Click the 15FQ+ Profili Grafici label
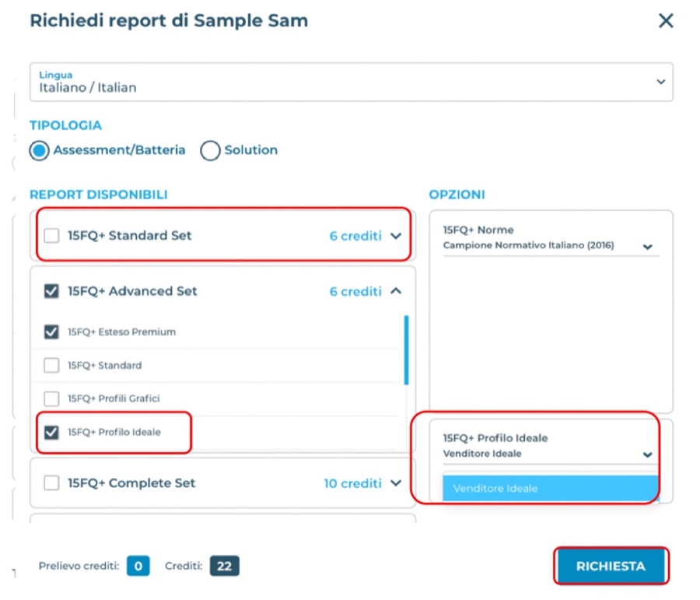 (x=114, y=398)
